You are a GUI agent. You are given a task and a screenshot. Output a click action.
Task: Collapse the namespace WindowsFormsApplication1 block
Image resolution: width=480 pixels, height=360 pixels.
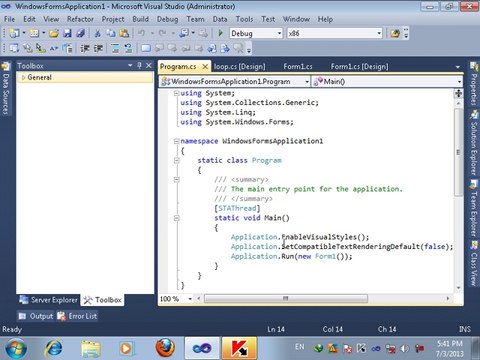click(176, 141)
